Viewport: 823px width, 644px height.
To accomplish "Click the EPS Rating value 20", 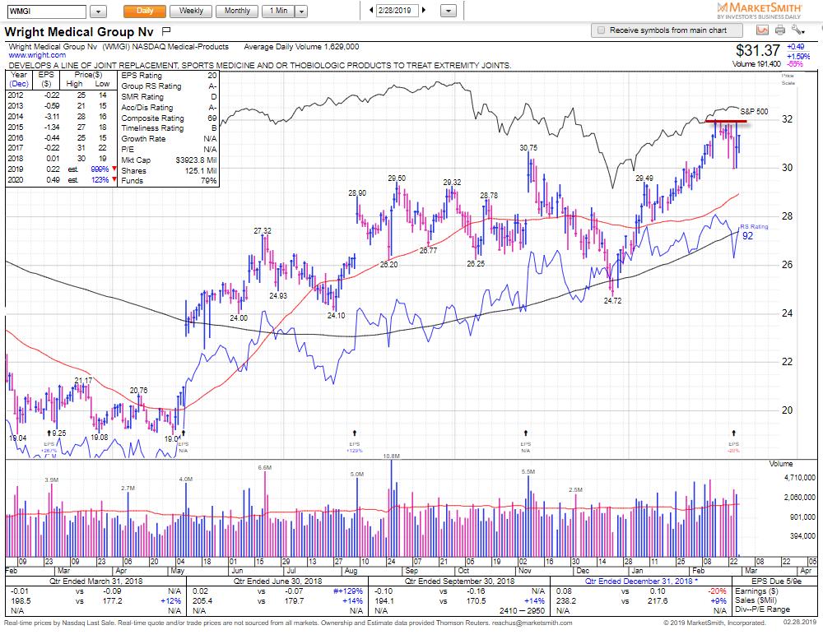I will click(x=212, y=76).
